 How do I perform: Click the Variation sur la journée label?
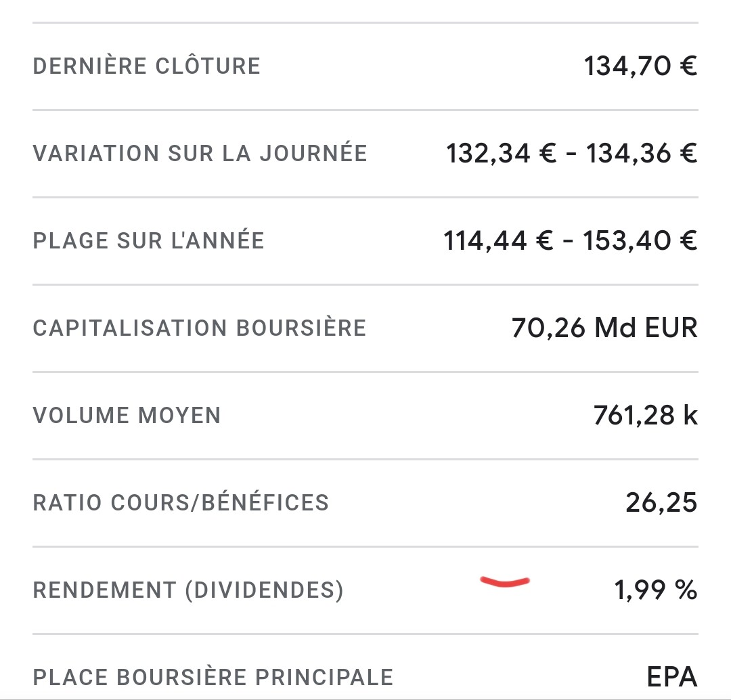point(200,153)
